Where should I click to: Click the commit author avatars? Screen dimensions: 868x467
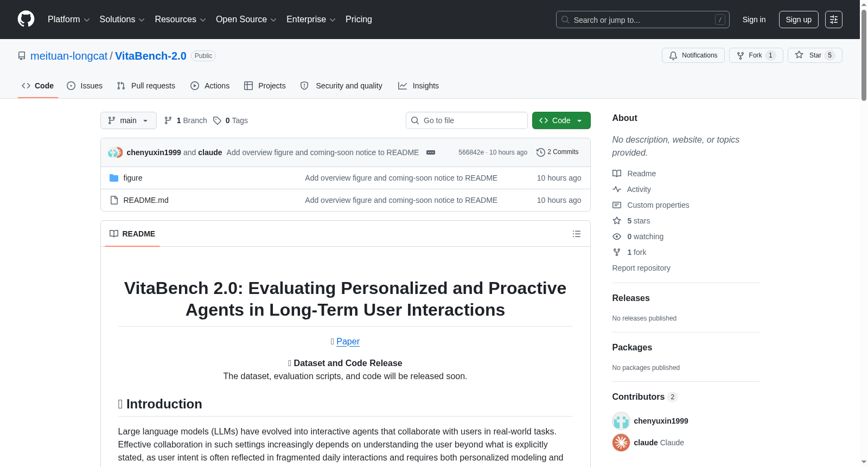click(115, 152)
